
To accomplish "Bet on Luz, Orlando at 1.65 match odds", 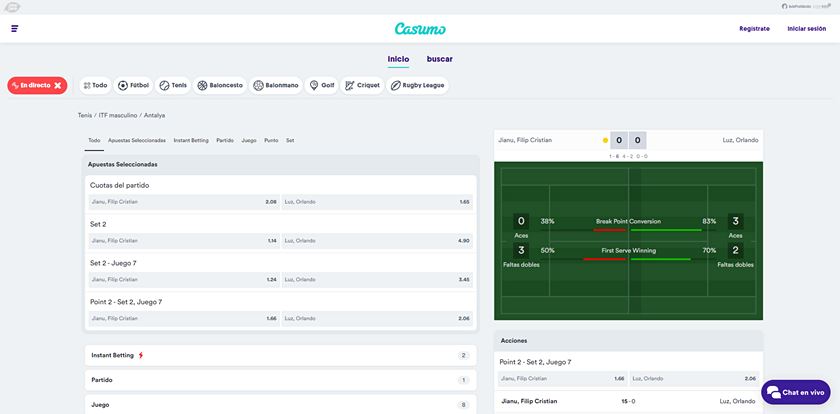I will (x=377, y=202).
